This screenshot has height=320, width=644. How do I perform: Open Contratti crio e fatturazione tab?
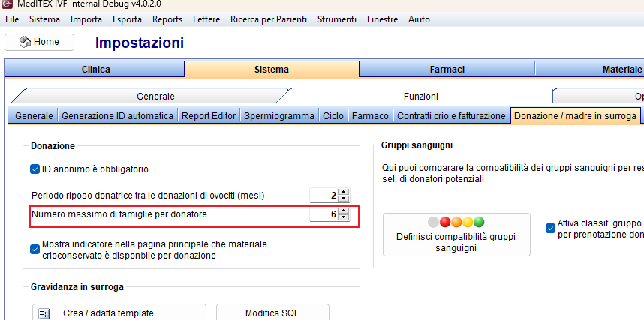click(x=451, y=116)
